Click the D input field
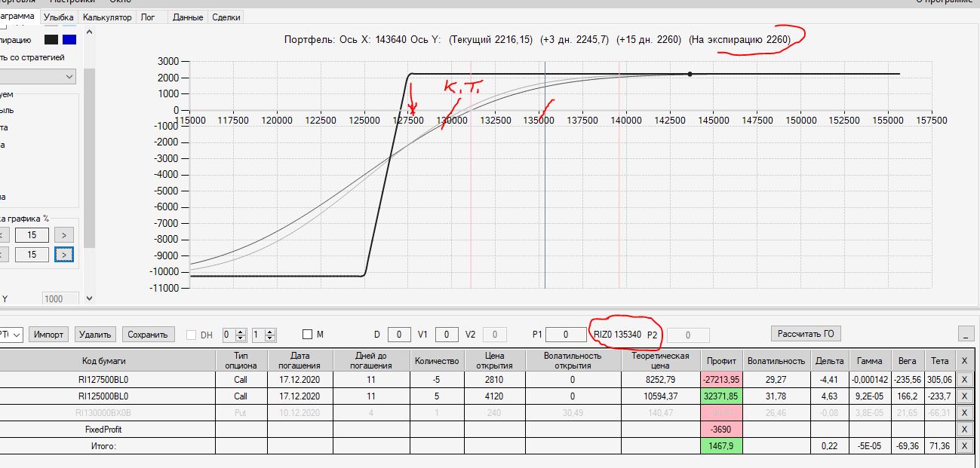980x468 pixels. click(x=399, y=334)
